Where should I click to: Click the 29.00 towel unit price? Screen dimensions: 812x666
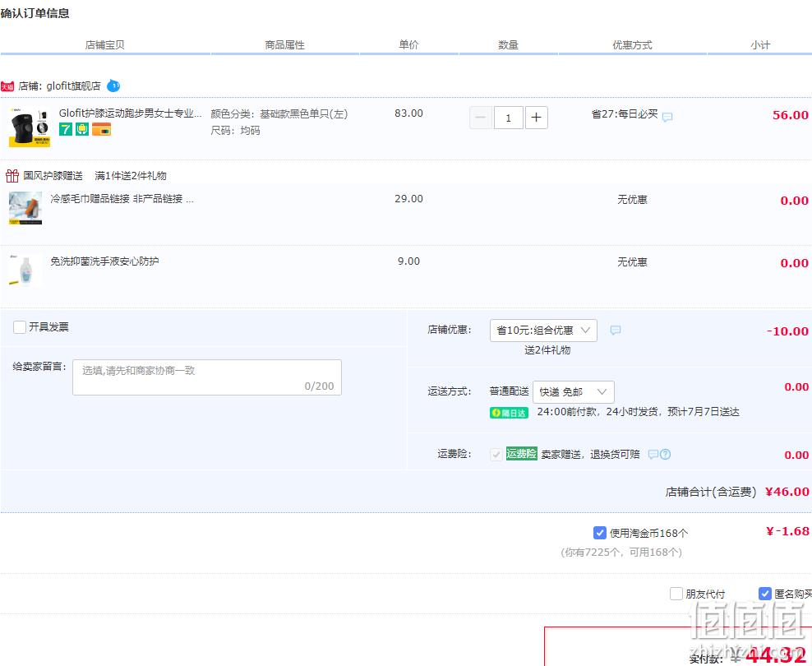coord(408,198)
